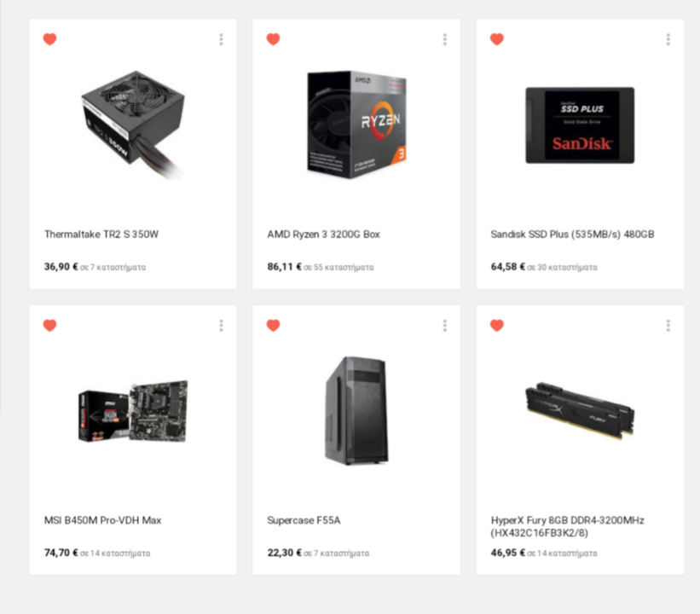Click heart icon on Supercase F55A card
This screenshot has height=614, width=700.
(273, 325)
